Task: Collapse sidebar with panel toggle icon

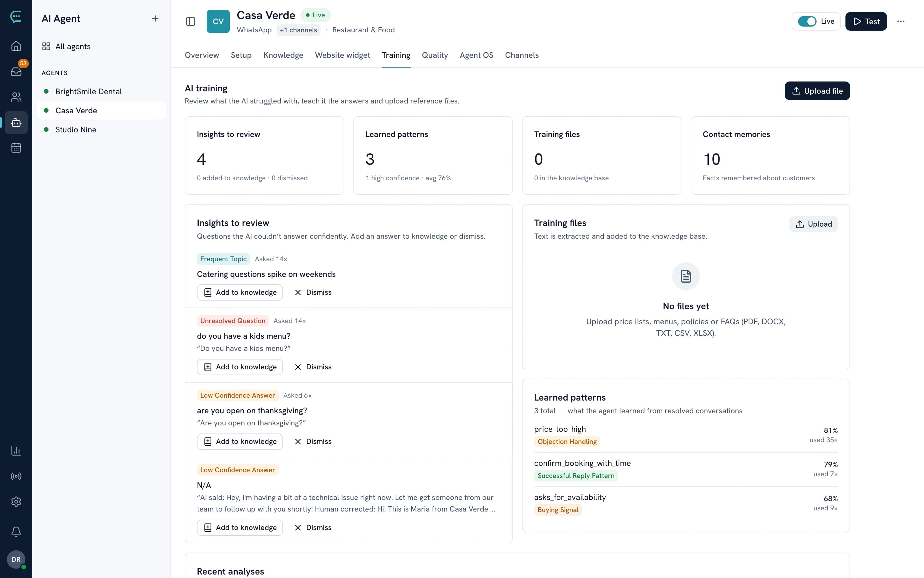Action: point(191,21)
